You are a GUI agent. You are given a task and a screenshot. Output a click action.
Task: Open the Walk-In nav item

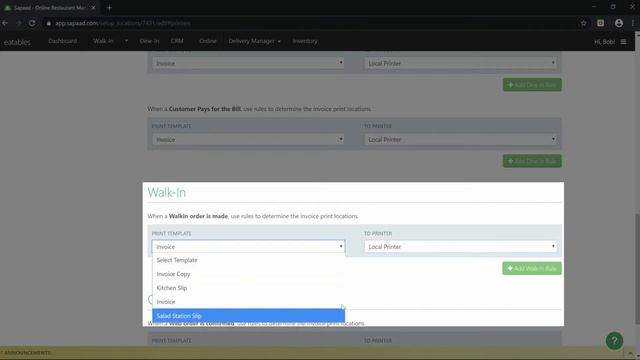click(x=103, y=41)
